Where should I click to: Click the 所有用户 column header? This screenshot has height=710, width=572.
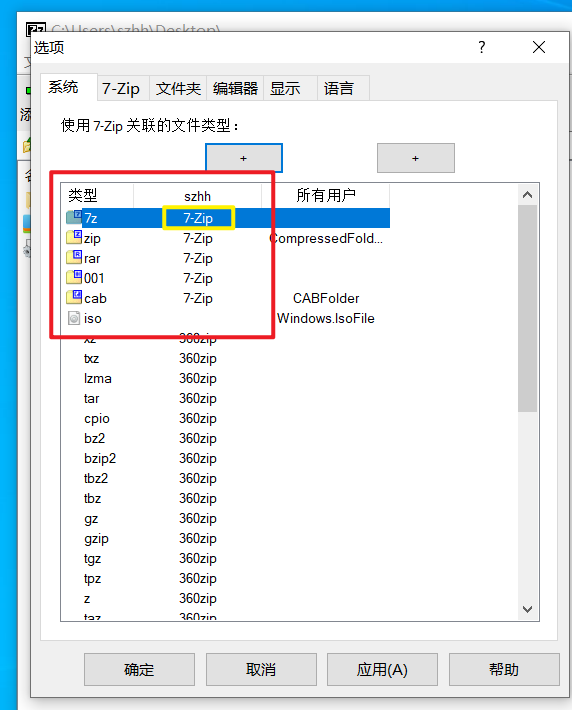[x=326, y=195]
